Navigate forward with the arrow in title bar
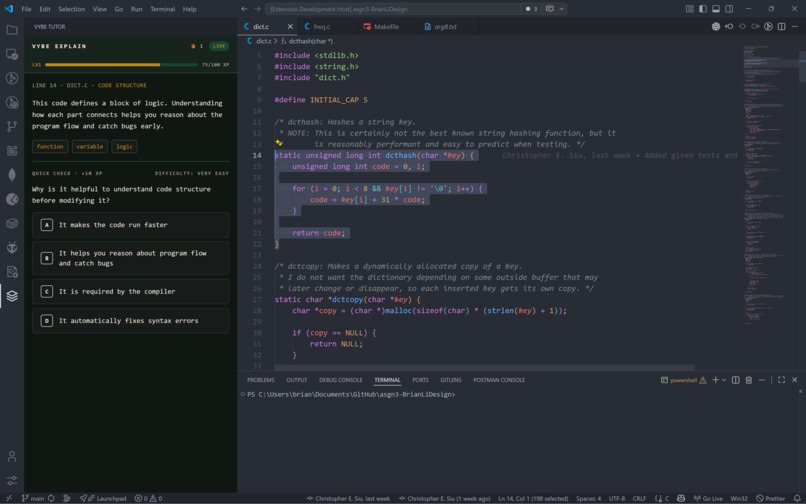Image resolution: width=806 pixels, height=504 pixels. point(258,9)
